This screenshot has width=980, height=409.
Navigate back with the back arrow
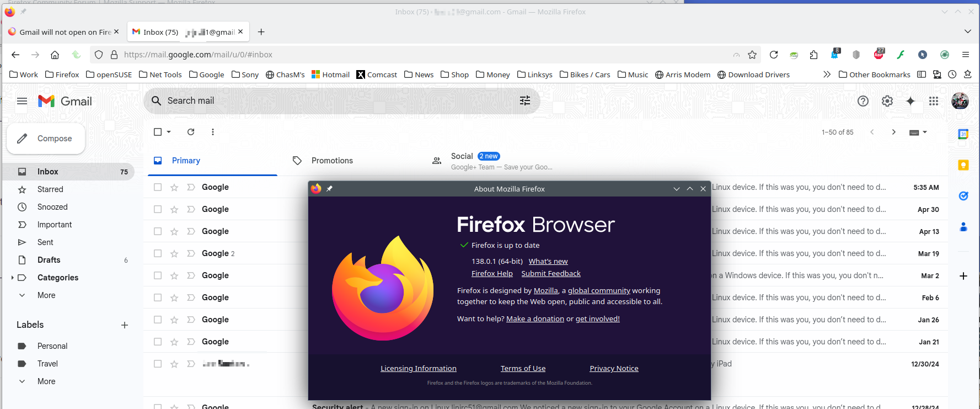[15, 55]
